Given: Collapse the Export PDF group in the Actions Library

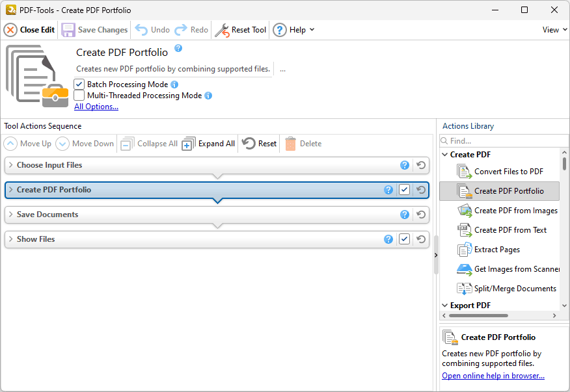Looking at the screenshot, I should (444, 306).
